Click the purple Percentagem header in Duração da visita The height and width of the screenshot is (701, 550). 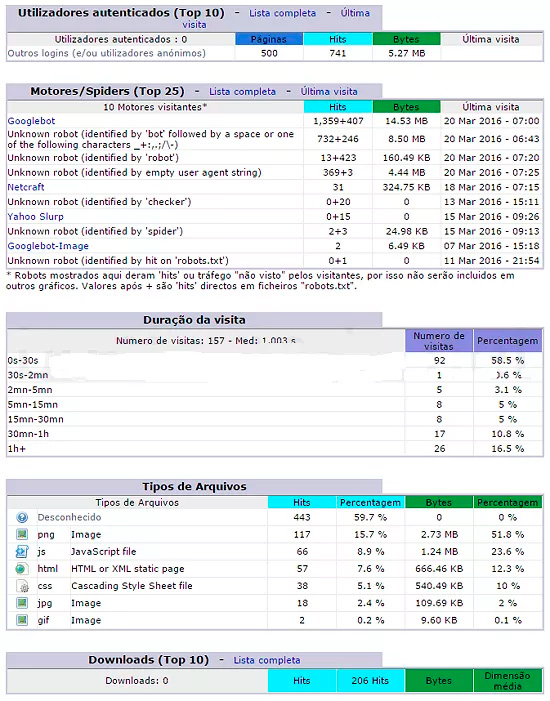tap(508, 341)
